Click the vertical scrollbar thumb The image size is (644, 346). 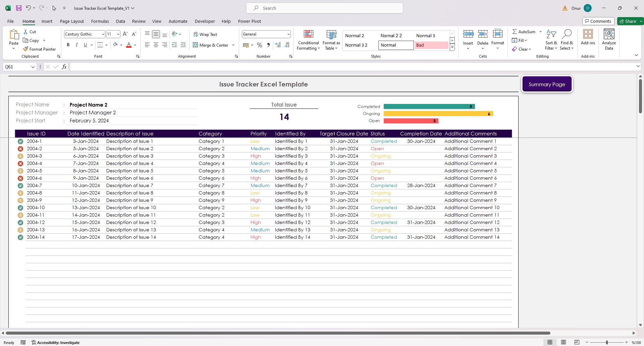coord(640,96)
